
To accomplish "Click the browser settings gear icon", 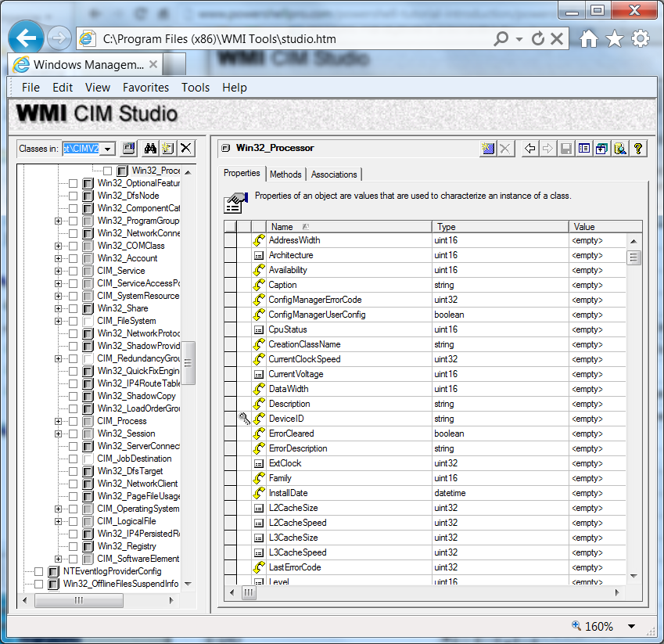I will (641, 38).
